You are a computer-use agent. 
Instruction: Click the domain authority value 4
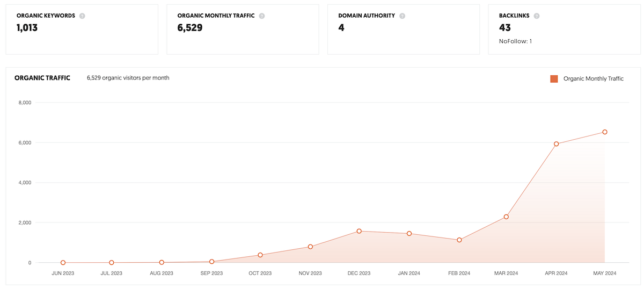pyautogui.click(x=341, y=27)
